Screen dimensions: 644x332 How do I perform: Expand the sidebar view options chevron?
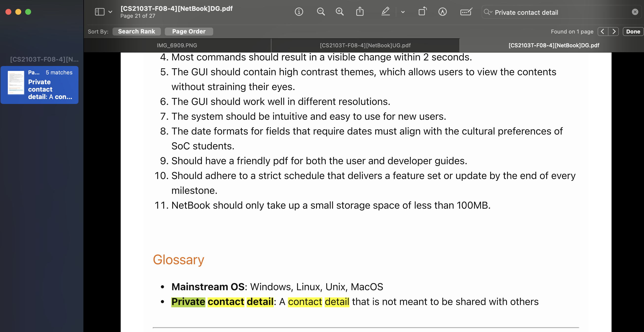tap(110, 12)
